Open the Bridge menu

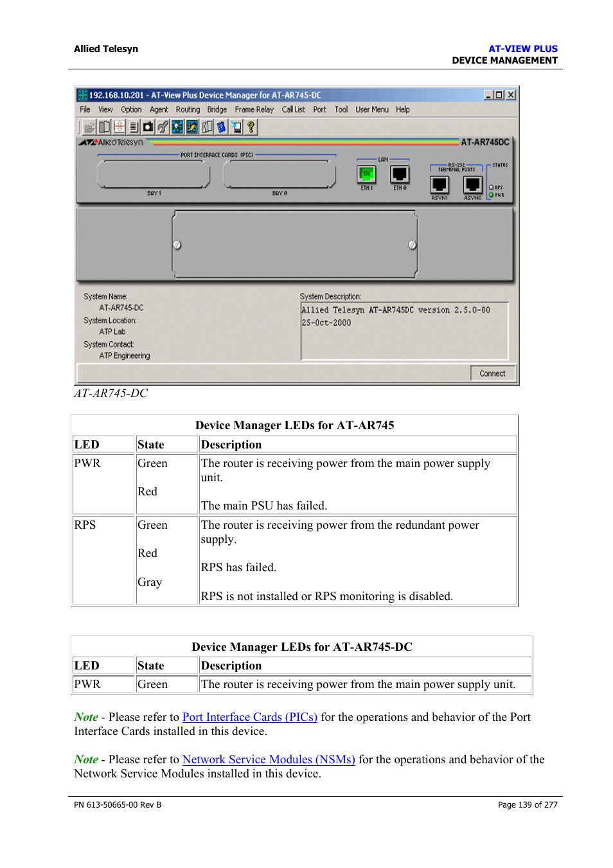coord(217,110)
